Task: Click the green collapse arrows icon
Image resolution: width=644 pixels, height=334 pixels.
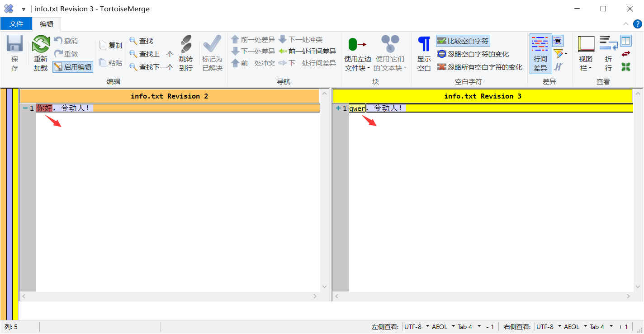Action: pyautogui.click(x=626, y=67)
